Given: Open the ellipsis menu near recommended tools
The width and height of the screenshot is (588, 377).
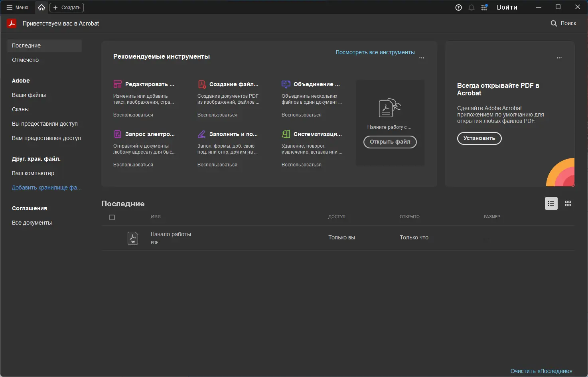Looking at the screenshot, I should [422, 57].
